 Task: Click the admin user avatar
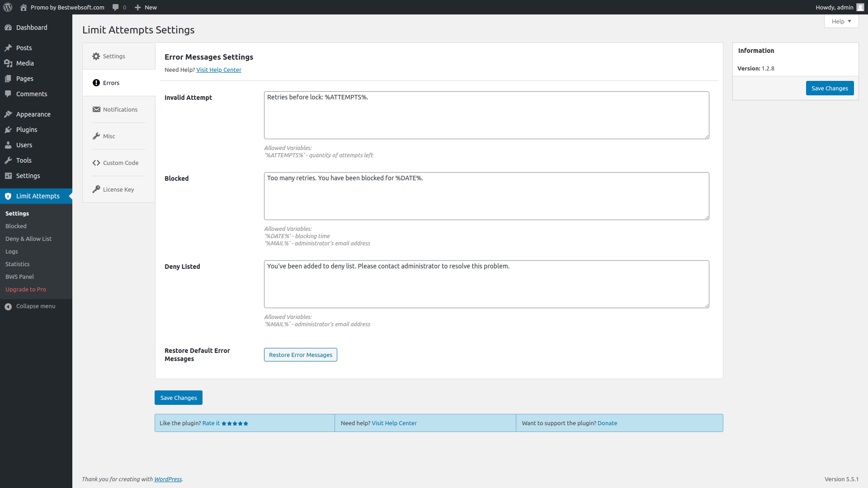pos(860,7)
